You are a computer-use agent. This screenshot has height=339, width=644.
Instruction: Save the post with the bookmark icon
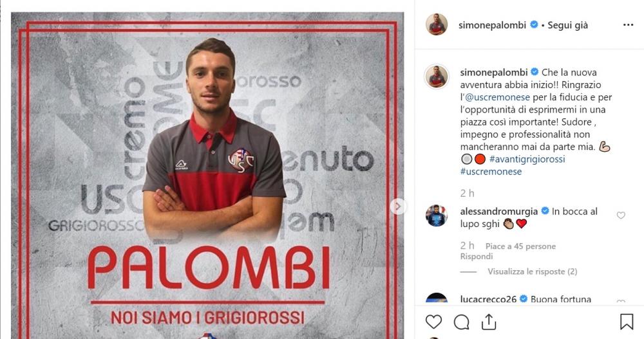pyautogui.click(x=627, y=322)
